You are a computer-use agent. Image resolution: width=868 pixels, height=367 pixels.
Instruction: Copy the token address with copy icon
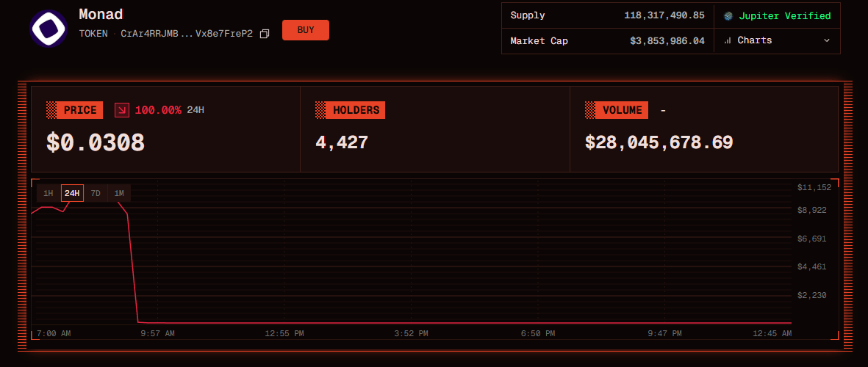[x=265, y=34]
